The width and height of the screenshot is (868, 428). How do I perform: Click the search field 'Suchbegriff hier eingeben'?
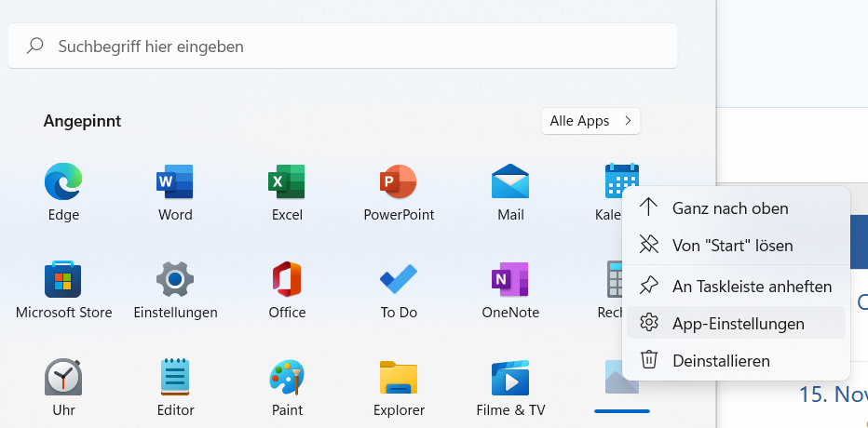(342, 46)
